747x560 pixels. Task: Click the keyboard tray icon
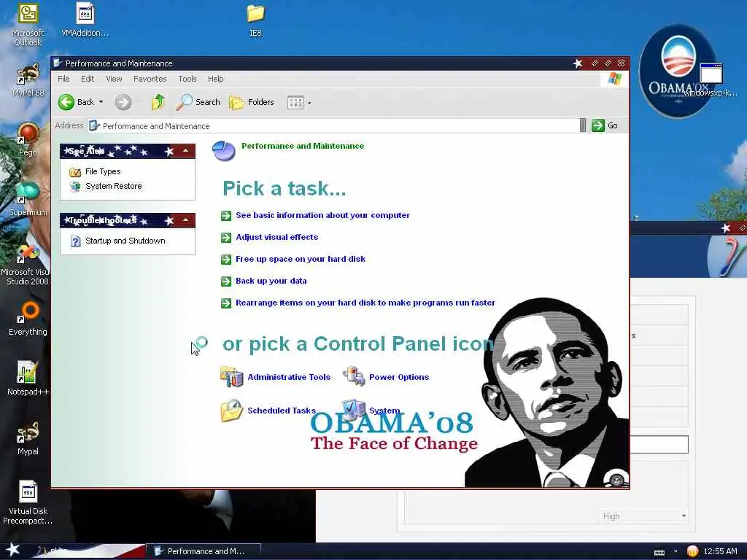[x=659, y=552]
